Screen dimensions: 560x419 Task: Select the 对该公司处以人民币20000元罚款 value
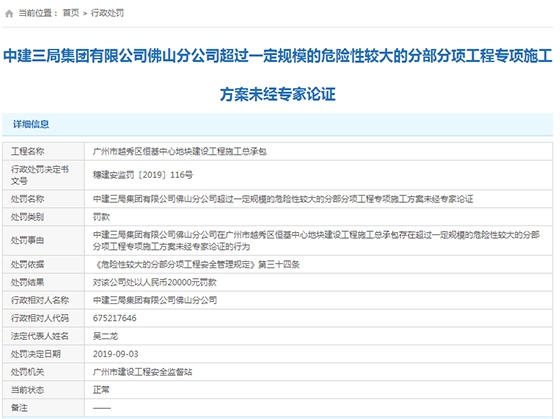click(x=155, y=282)
